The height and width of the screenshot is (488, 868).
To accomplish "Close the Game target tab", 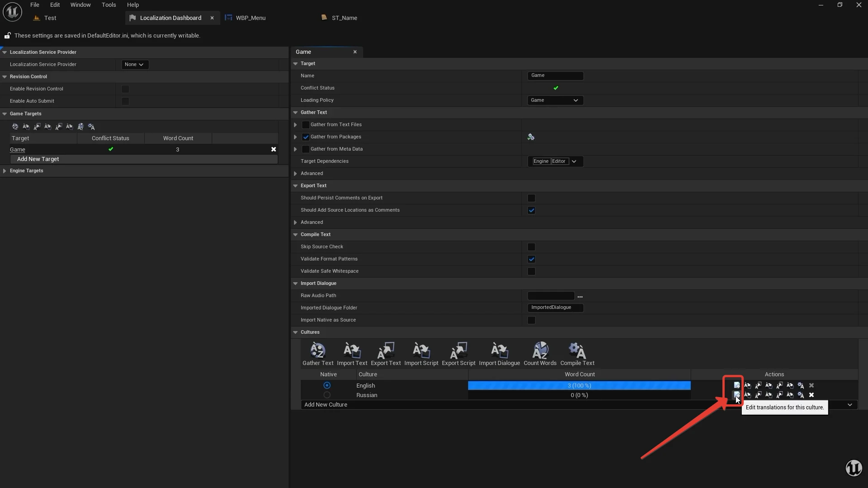I will pyautogui.click(x=355, y=52).
